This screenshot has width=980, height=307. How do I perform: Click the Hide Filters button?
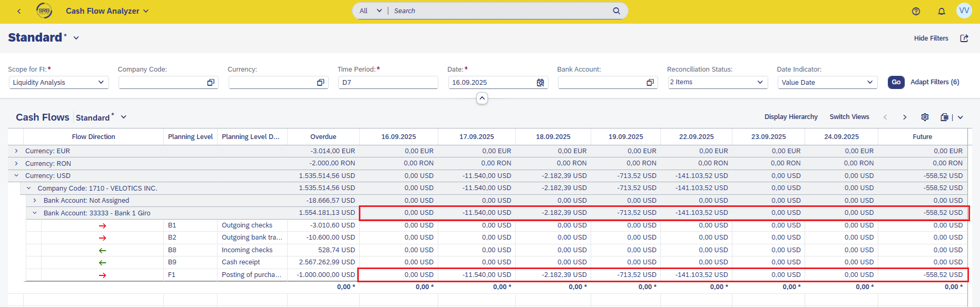(930, 38)
